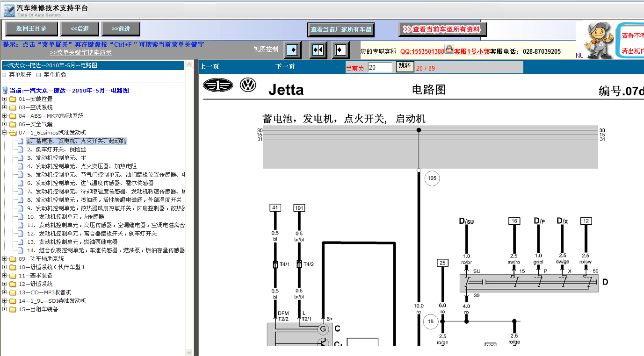Viewport: 644px width, 356px height.
Task: Select 7、冷却液温度传感器 item
Action: [x=106, y=192]
